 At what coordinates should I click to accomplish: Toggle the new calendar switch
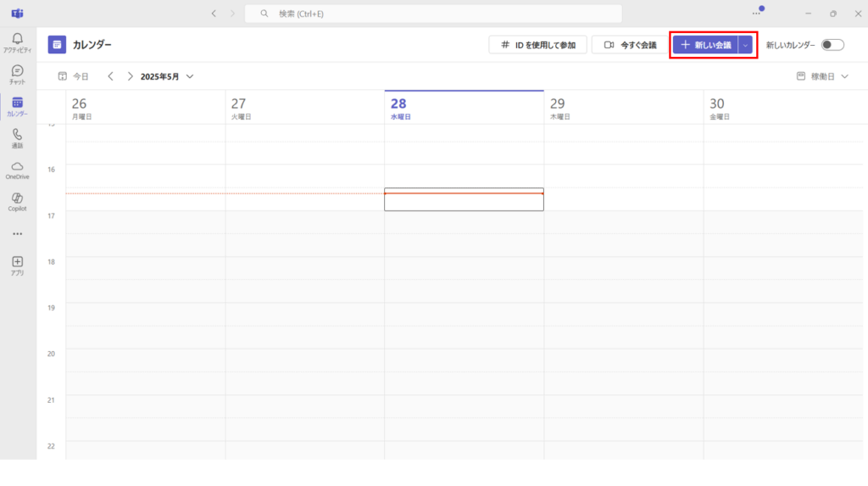(832, 45)
